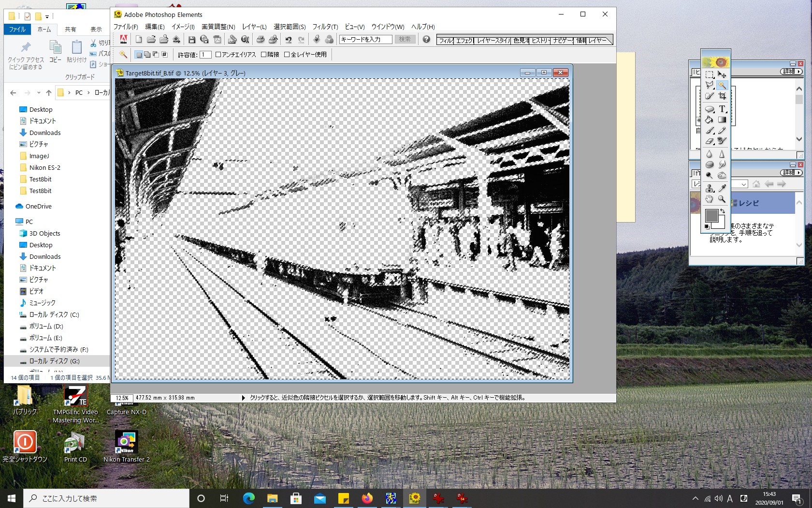Select the Brush tool

[709, 130]
